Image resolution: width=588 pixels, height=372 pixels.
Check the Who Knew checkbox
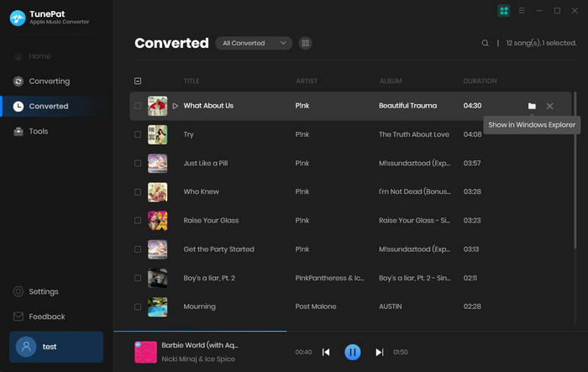click(138, 192)
